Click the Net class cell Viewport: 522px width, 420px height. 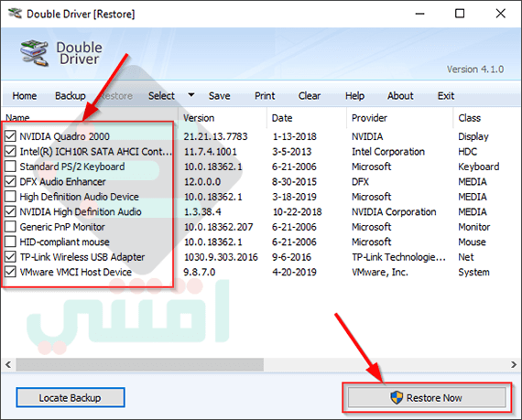466,257
